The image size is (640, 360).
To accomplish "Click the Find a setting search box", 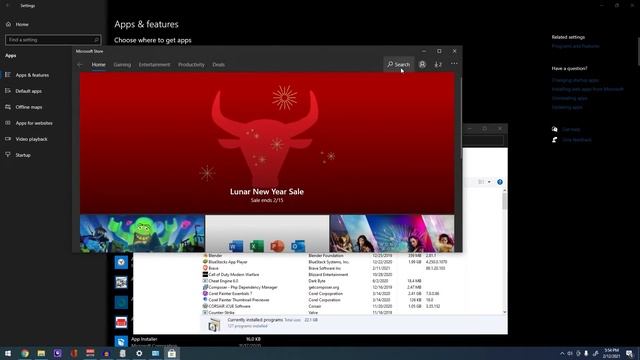I will click(53, 40).
